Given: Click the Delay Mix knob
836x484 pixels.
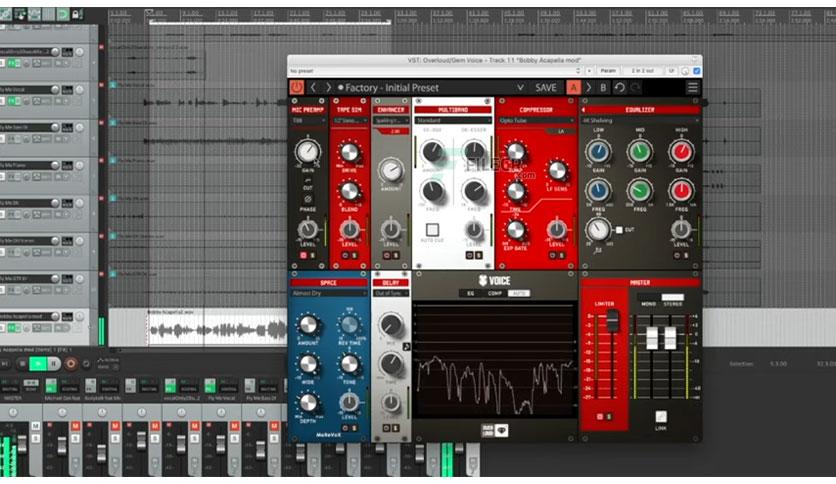Looking at the screenshot, I should click(391, 325).
